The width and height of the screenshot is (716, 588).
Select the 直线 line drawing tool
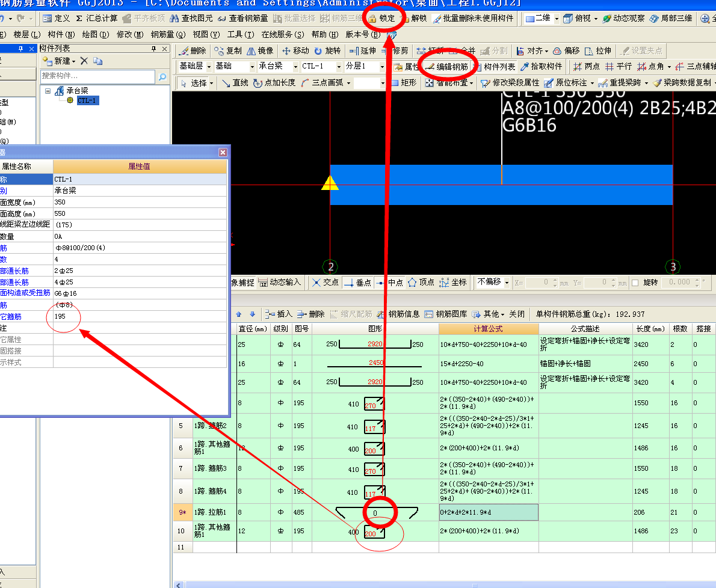tap(235, 82)
